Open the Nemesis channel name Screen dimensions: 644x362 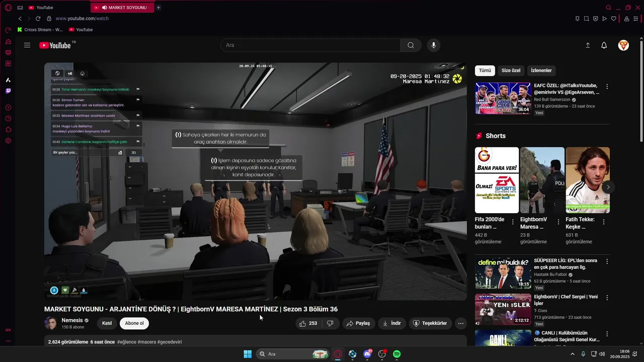click(72, 320)
